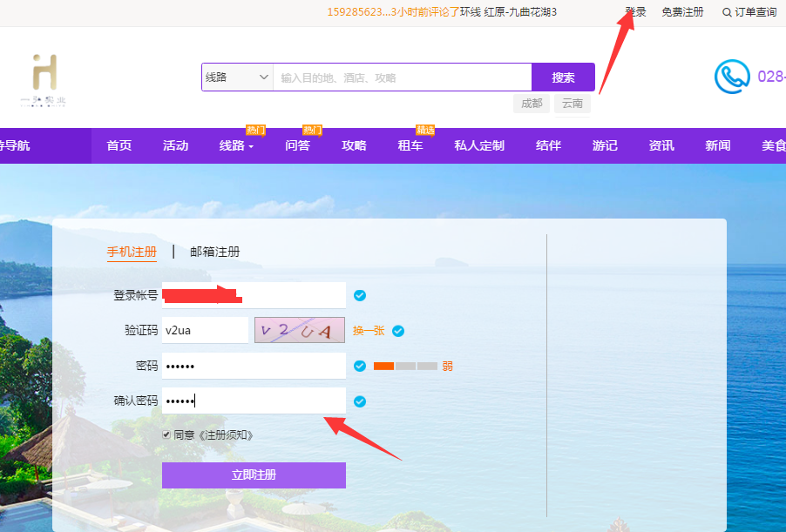Click the password strength indicator bar
The height and width of the screenshot is (532, 786).
click(405, 366)
